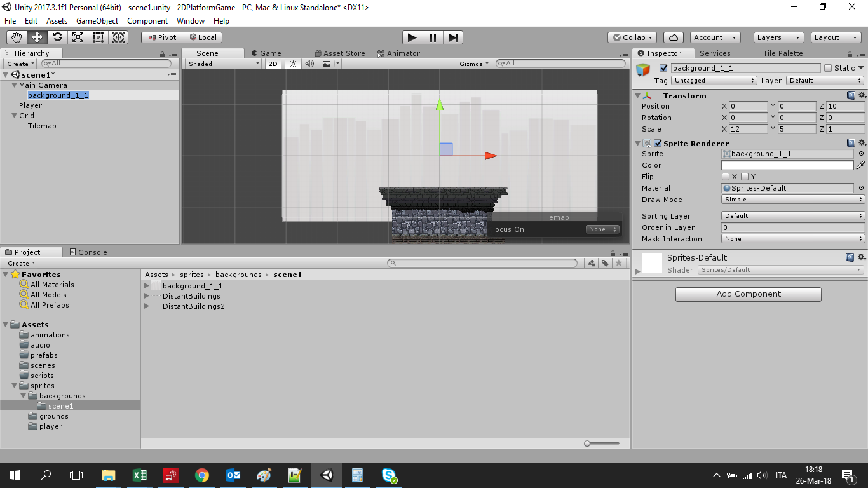
Task: Switch to the Console tab
Action: coord(88,252)
